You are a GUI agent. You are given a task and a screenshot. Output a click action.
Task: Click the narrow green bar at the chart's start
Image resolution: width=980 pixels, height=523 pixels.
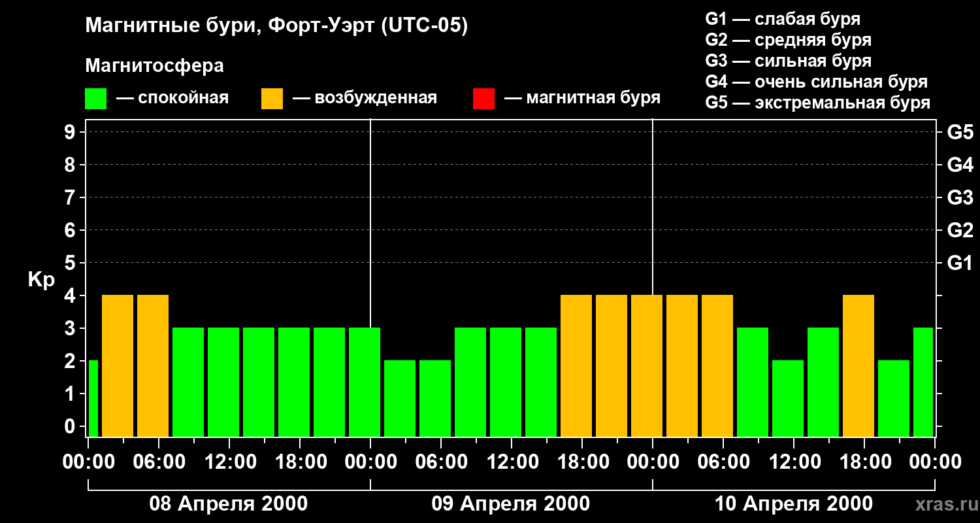click(x=93, y=398)
